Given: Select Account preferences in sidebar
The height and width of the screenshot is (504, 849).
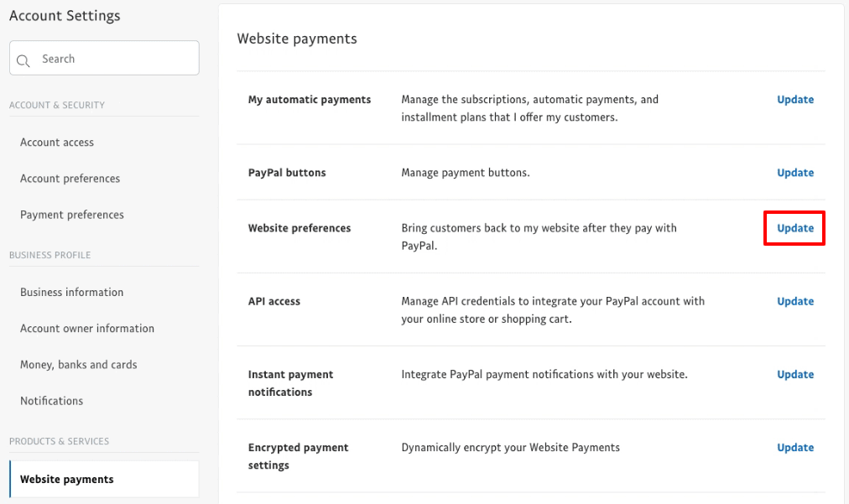Looking at the screenshot, I should (70, 178).
